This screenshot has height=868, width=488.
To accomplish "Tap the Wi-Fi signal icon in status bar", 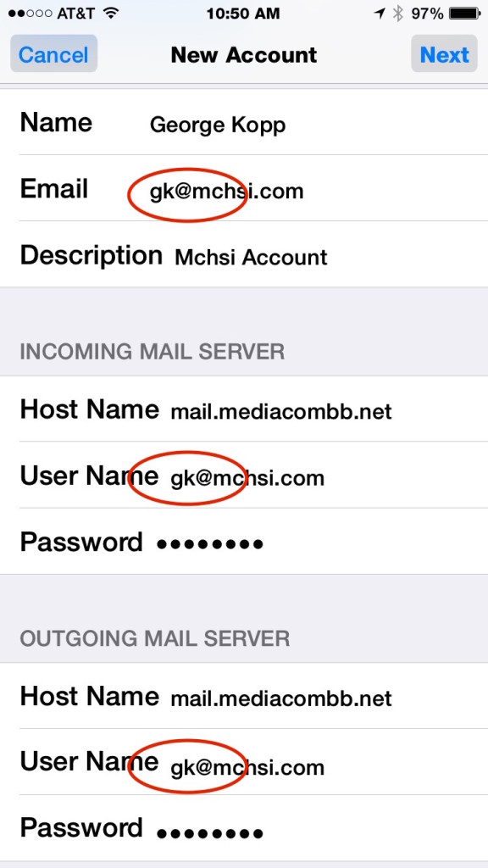I will coord(111,14).
